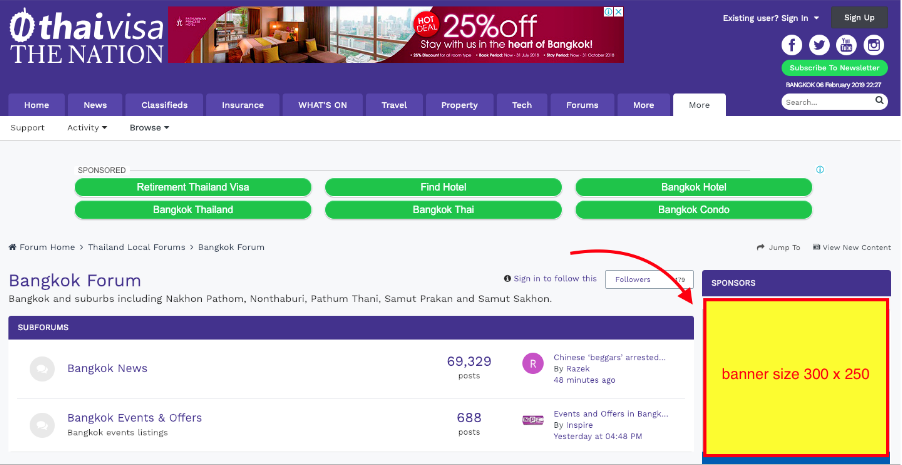902x465 pixels.
Task: Switch to the Forums tab
Action: tap(582, 105)
